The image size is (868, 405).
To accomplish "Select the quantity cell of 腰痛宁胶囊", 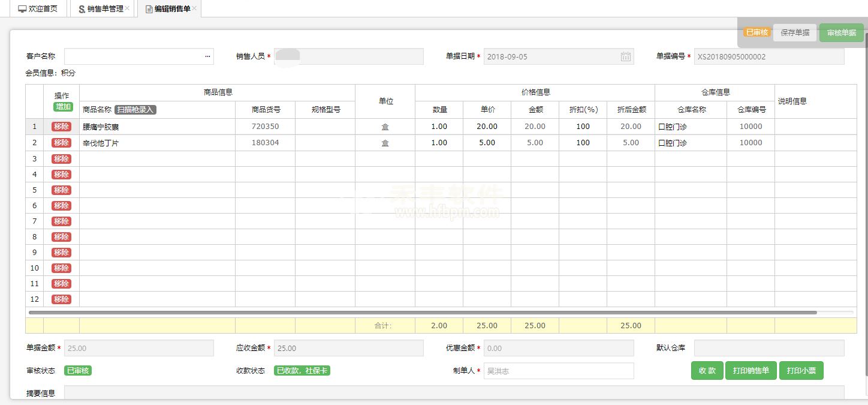I will tap(439, 127).
